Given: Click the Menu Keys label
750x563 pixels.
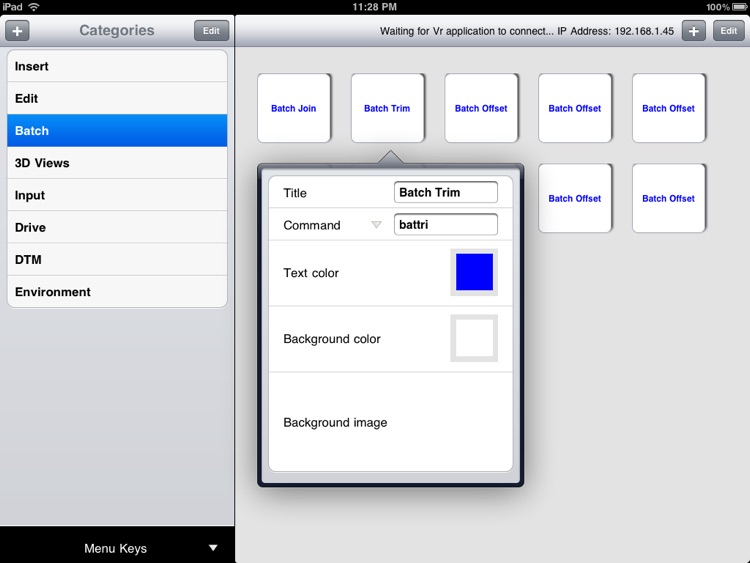Looking at the screenshot, I should pyautogui.click(x=115, y=548).
